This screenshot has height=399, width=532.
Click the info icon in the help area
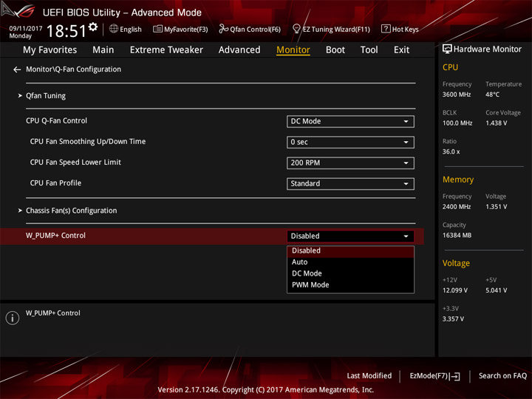[13, 318]
